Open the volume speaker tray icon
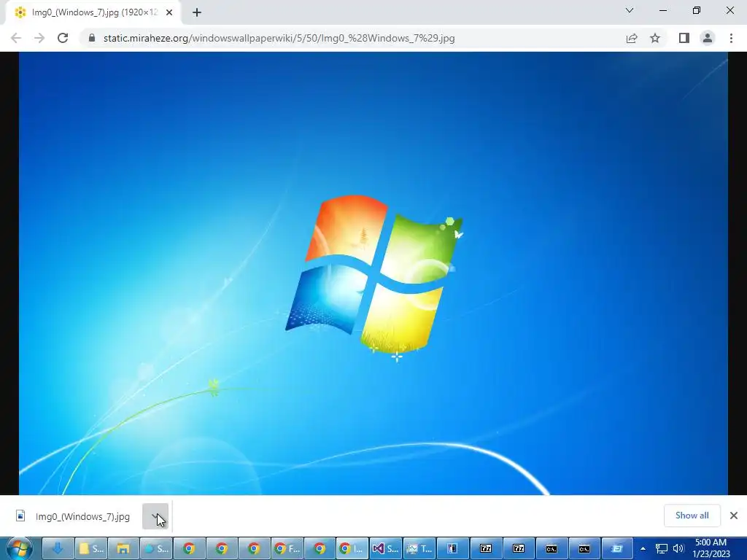 pos(678,548)
